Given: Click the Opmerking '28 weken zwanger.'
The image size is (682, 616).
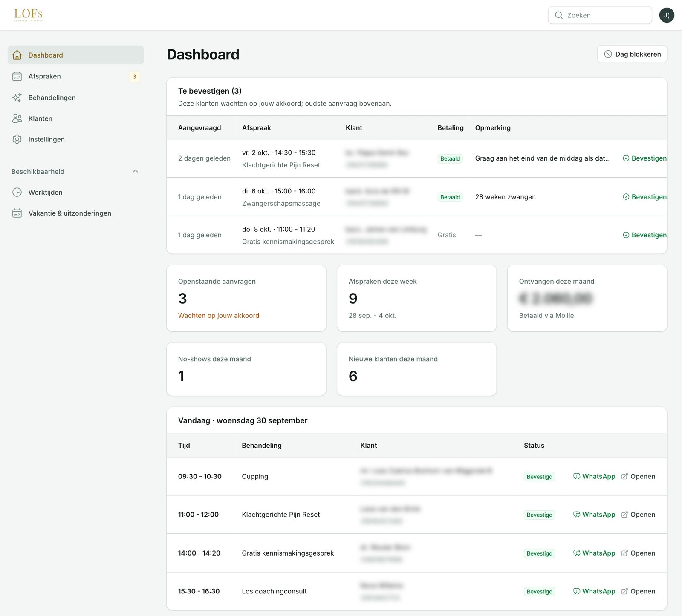Looking at the screenshot, I should point(506,197).
